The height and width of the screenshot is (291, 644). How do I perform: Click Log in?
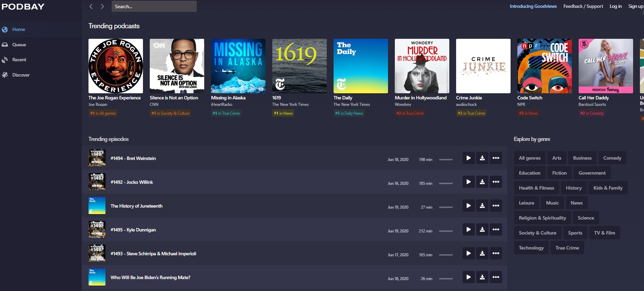point(615,6)
